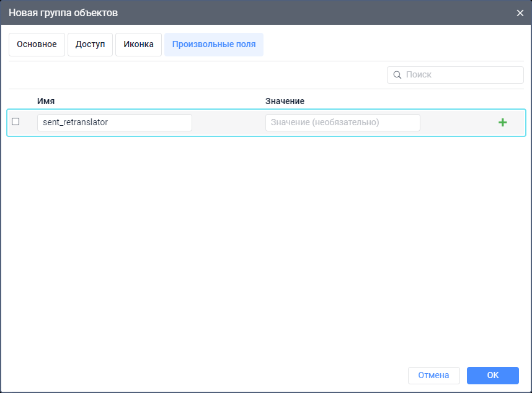Select the row gap between name and value fields

[228, 123]
